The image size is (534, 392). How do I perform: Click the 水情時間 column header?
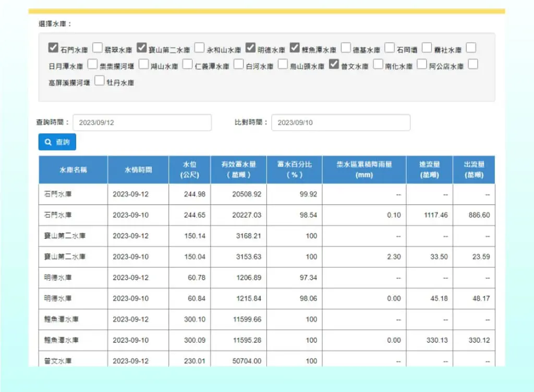coord(138,170)
